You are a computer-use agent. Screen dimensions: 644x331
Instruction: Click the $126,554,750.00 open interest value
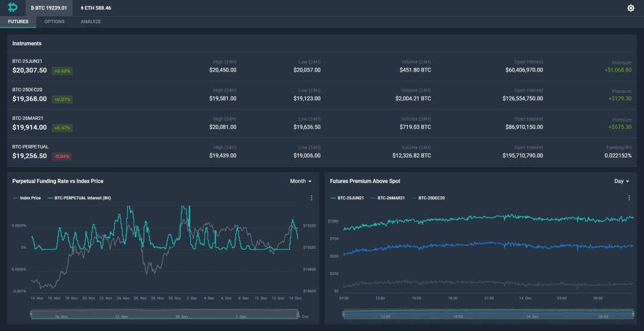pyautogui.click(x=522, y=99)
